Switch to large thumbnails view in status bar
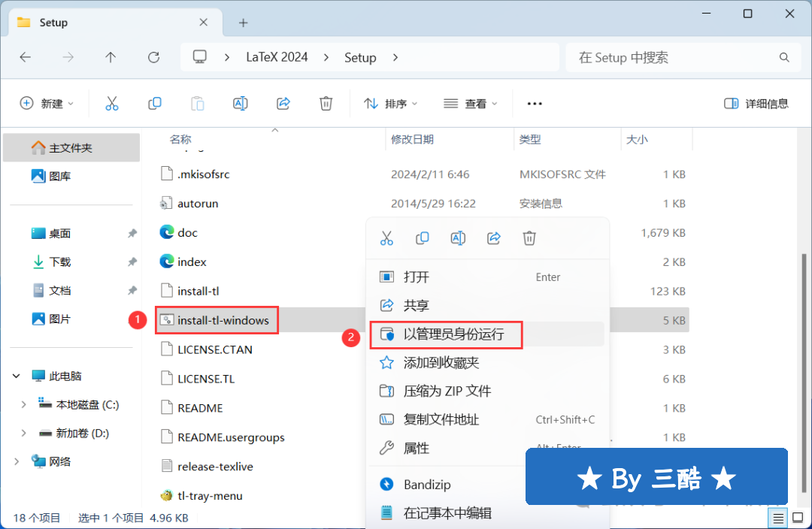The height and width of the screenshot is (529, 812). point(798,518)
